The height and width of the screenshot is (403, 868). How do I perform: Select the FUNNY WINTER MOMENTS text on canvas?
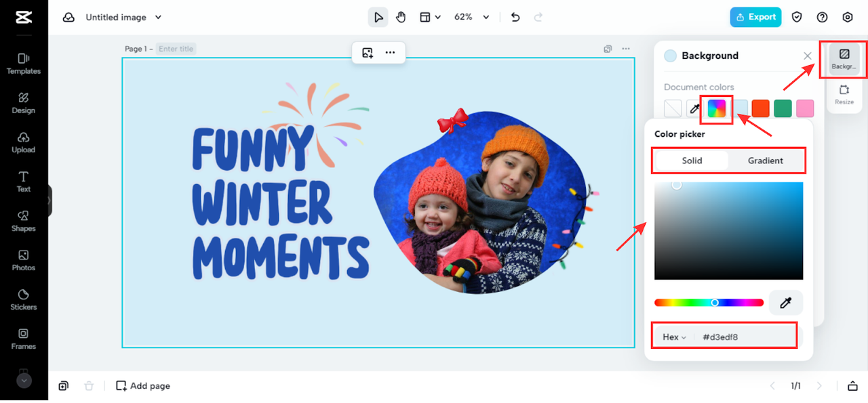click(280, 203)
